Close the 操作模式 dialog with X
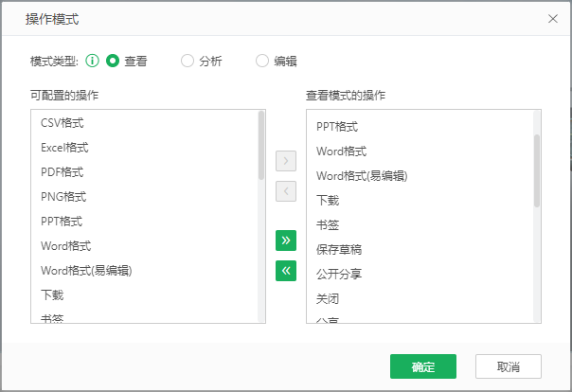Image resolution: width=572 pixels, height=392 pixels. click(553, 19)
